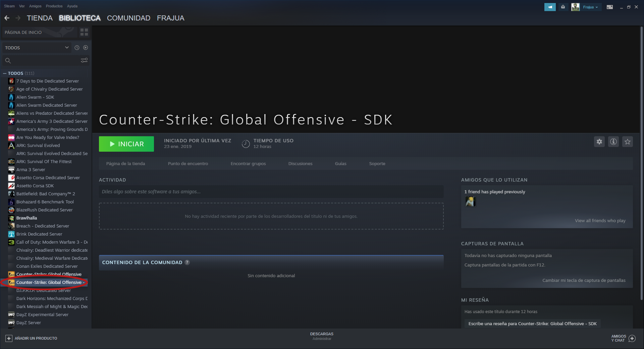This screenshot has height=349, width=644.
Task: Select BlazeRush Dedicated Server
Action: tap(48, 210)
